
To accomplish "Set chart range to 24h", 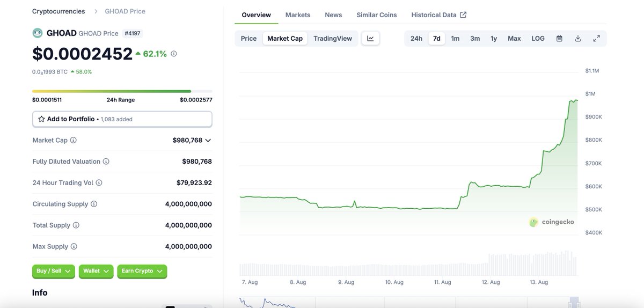I will (416, 39).
